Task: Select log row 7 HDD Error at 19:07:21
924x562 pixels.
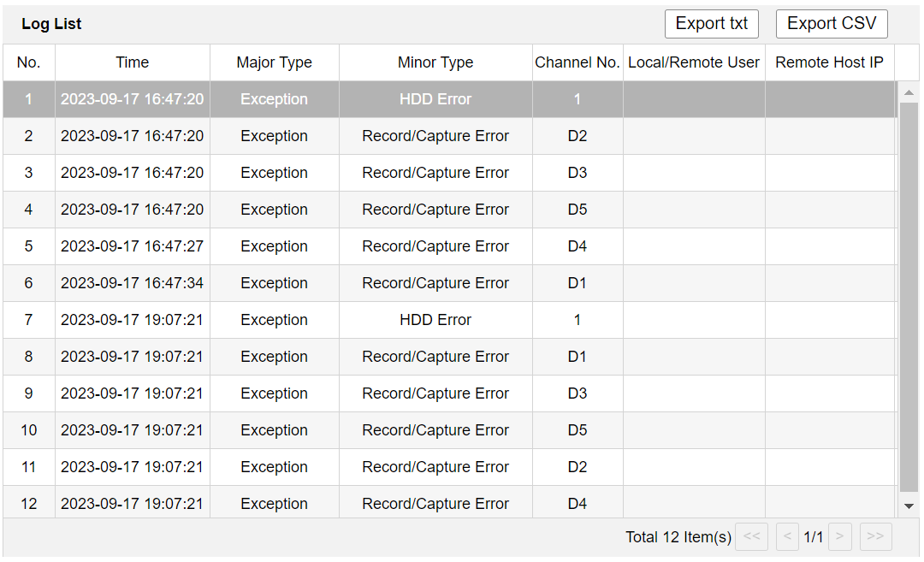Action: 435,320
